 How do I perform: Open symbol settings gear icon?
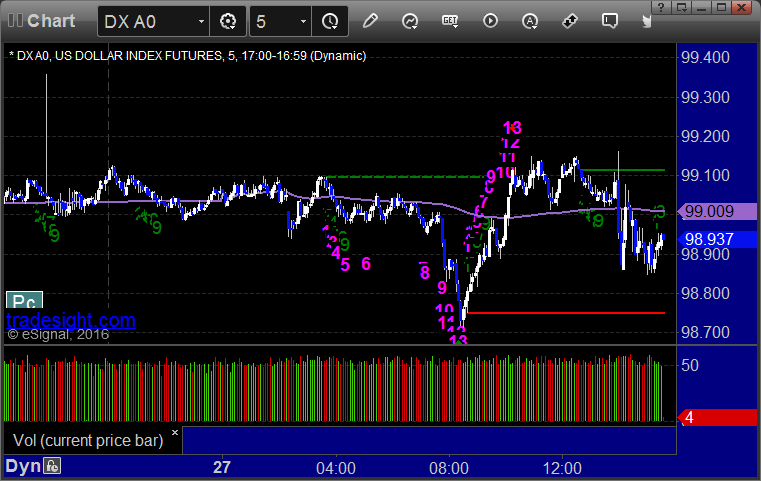(x=228, y=21)
